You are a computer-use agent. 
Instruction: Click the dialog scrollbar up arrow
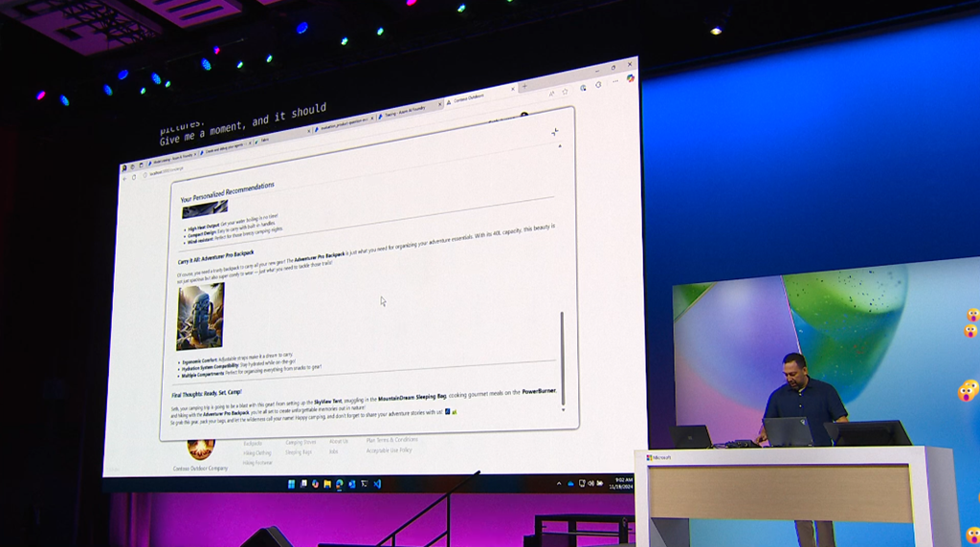tap(560, 146)
